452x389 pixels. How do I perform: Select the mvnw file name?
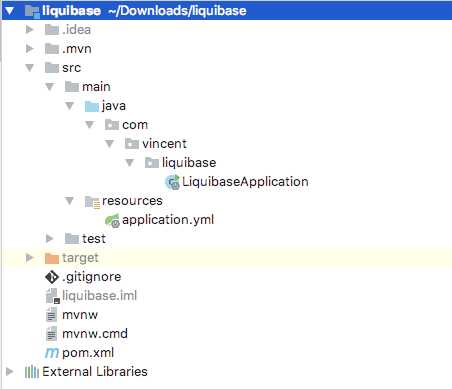coord(80,315)
